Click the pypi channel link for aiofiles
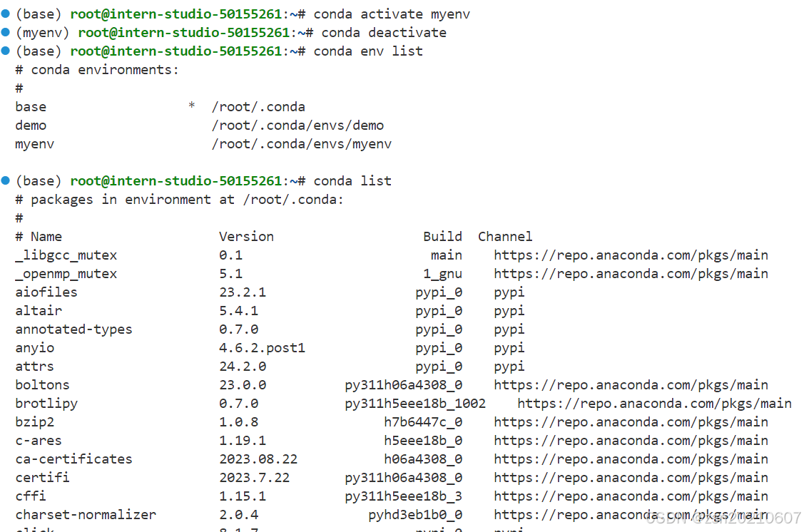Viewport: 804px width, 532px height. point(508,292)
